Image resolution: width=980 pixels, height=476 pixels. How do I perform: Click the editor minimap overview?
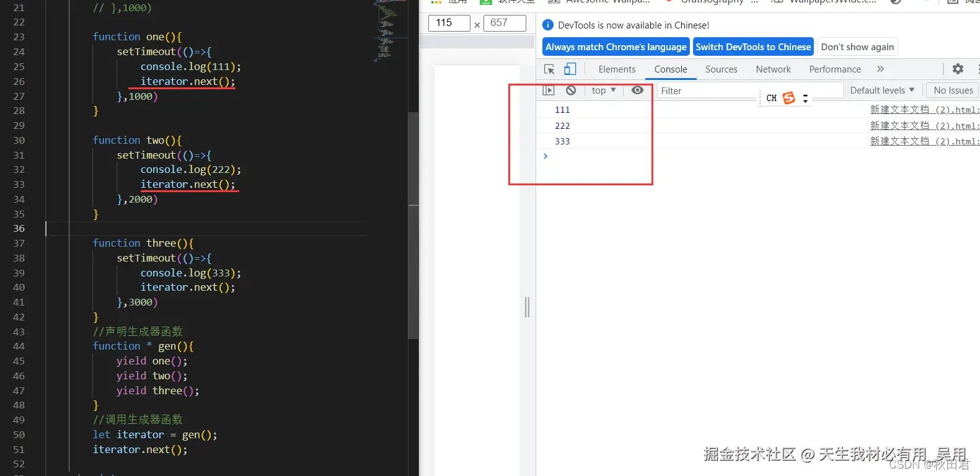click(390, 31)
